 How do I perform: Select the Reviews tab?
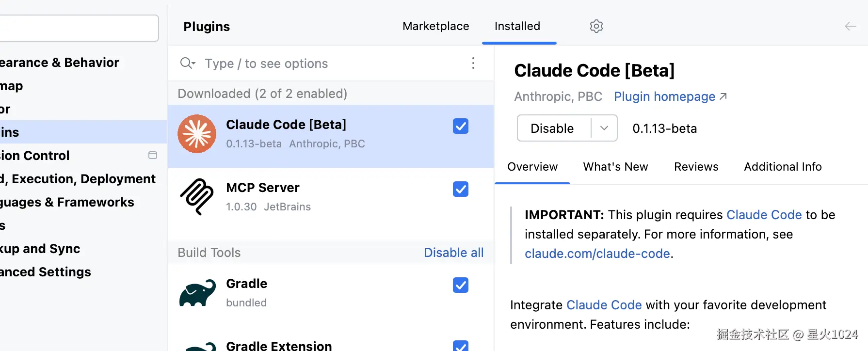point(696,167)
